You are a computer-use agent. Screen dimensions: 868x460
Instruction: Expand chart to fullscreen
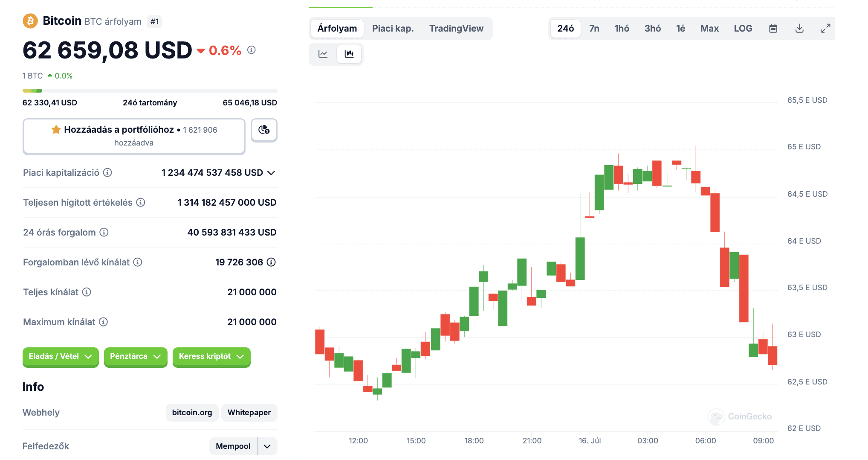826,29
